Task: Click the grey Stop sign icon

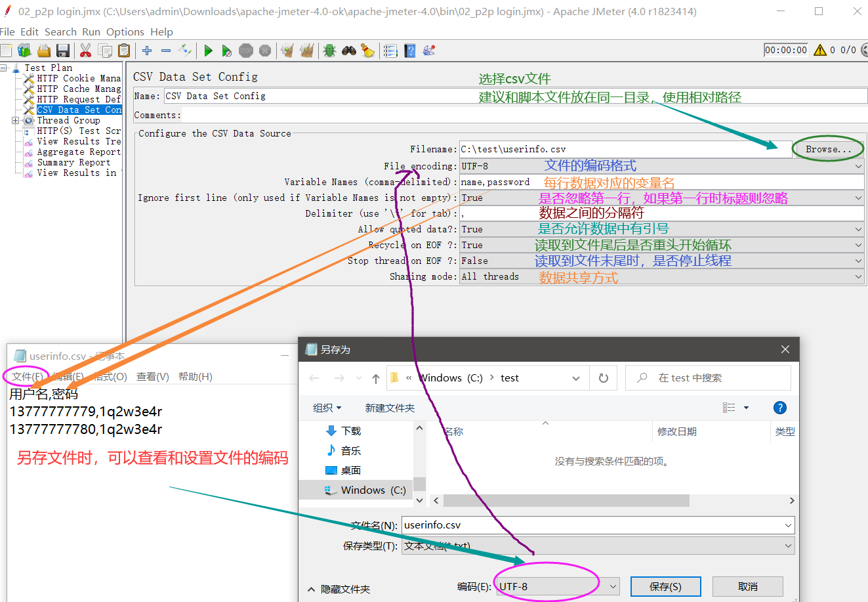Action: coord(246,51)
